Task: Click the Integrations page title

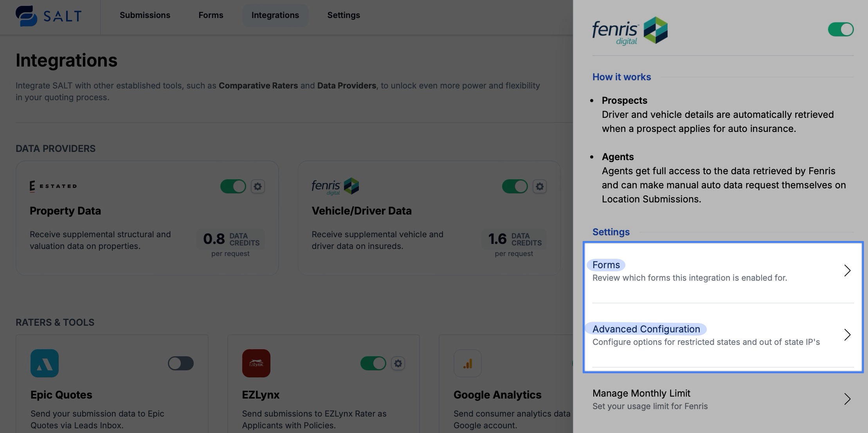Action: click(67, 60)
